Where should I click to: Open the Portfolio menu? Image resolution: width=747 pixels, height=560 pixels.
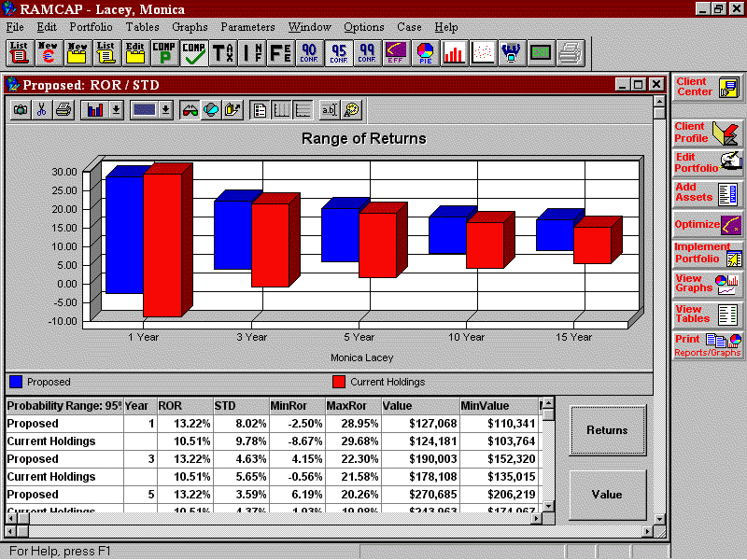point(92,27)
